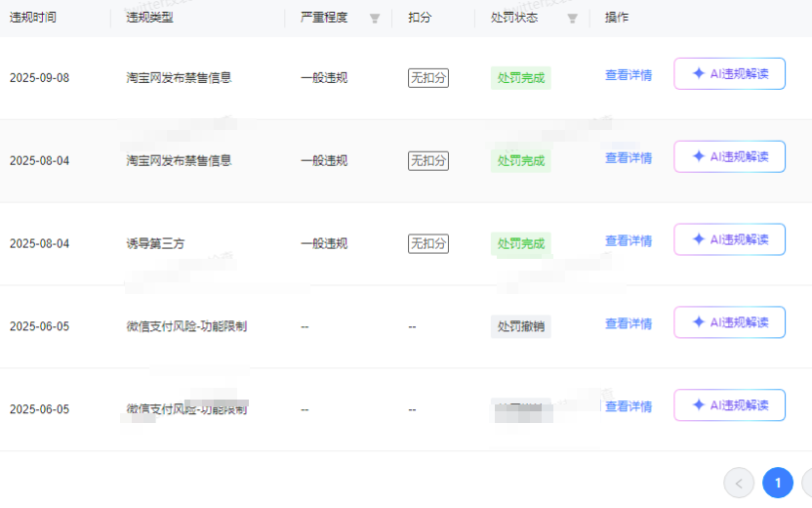Open 查看详情 for the 2025-09-08 violation
This screenshot has width=812, height=508.
tap(629, 75)
